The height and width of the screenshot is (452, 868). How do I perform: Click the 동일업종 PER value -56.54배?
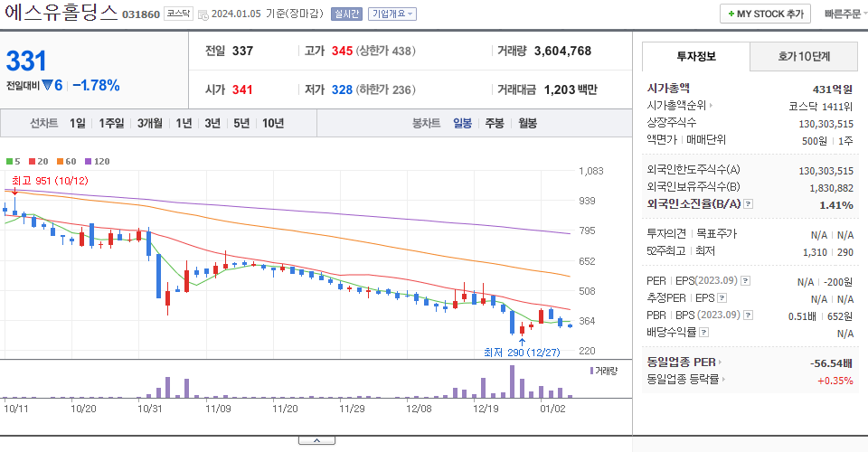click(x=831, y=363)
